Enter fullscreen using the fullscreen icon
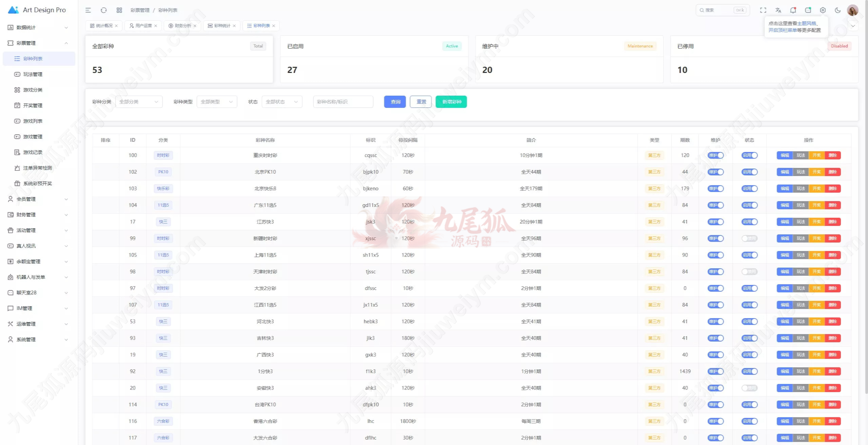Image resolution: width=868 pixels, height=445 pixels. click(x=763, y=10)
